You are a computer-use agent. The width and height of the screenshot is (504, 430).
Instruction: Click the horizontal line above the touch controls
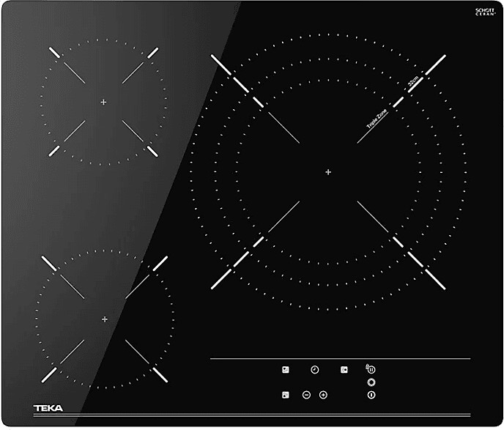340,358
